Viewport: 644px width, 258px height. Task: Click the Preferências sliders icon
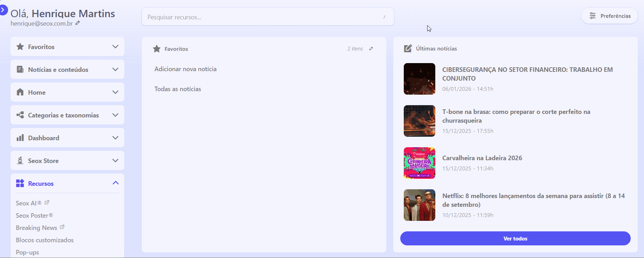point(593,16)
